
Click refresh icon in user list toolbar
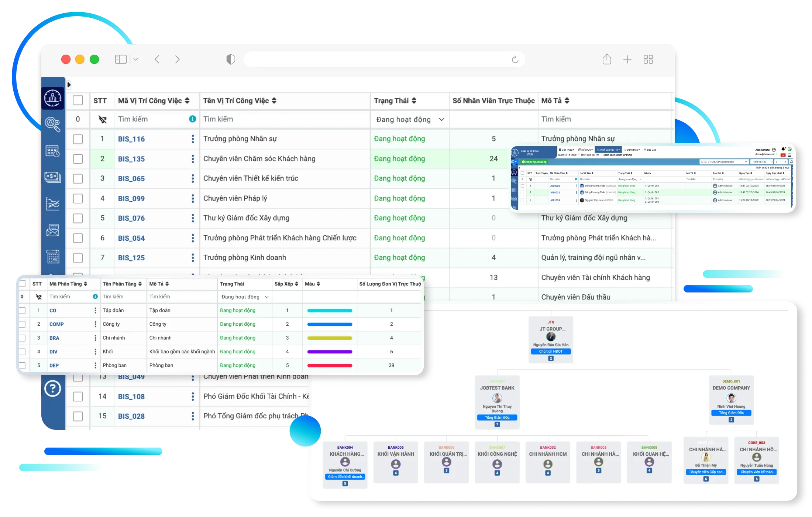791,162
